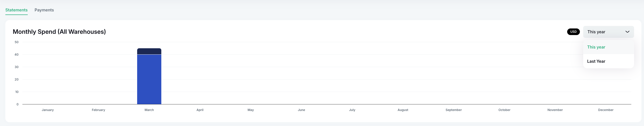Collapse the This year dropdown chevron
The width and height of the screenshot is (644, 126).
[627, 32]
